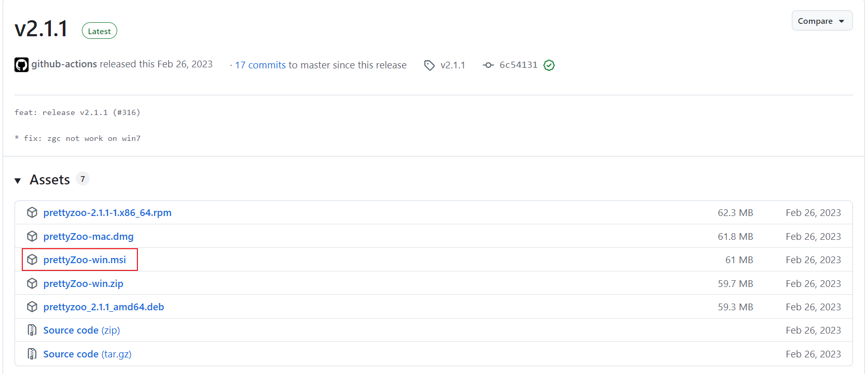Download prettyzoo_2.1.1_amd64.deb
The height and width of the screenshot is (374, 868).
[x=104, y=307]
